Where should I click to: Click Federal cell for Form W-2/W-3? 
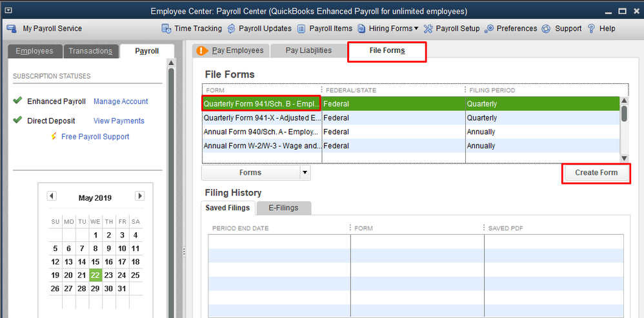[394, 146]
